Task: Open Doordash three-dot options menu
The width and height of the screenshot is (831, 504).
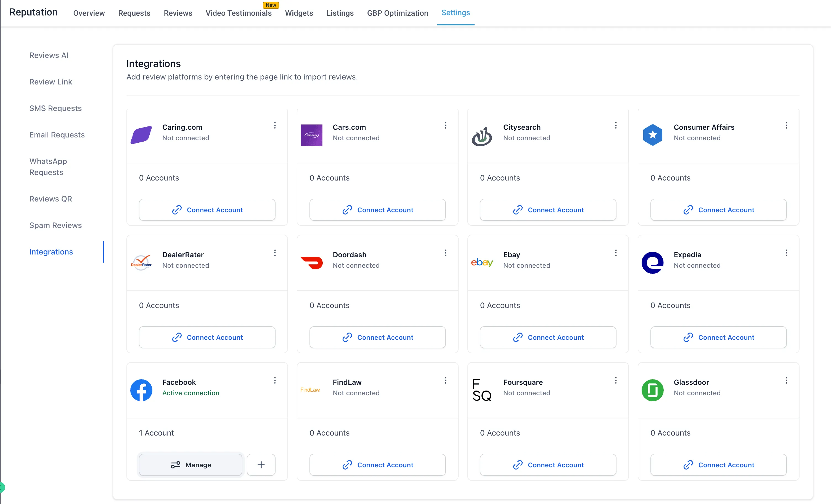Action: (x=445, y=253)
